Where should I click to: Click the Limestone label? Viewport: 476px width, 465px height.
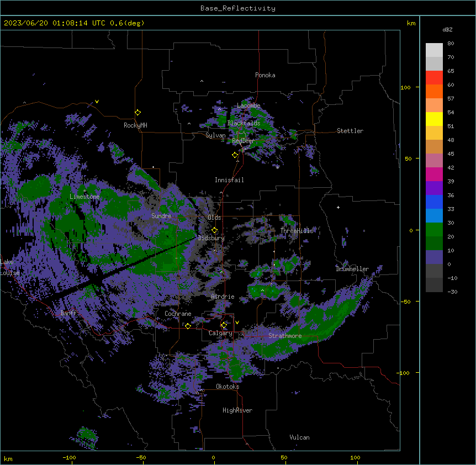[84, 197]
